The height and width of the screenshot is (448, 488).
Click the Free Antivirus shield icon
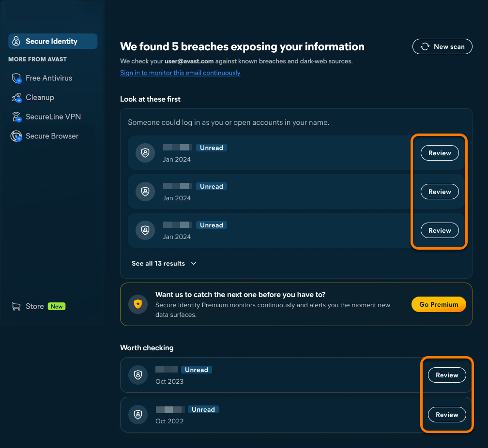click(x=16, y=78)
